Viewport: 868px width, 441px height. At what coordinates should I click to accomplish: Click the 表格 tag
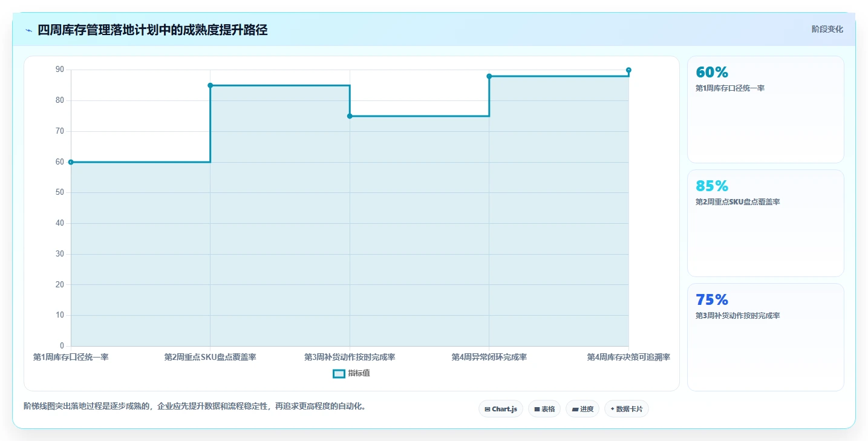pyautogui.click(x=544, y=409)
